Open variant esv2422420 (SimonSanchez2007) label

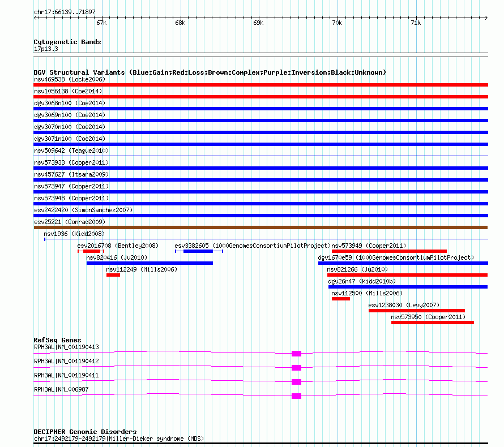[x=83, y=210]
